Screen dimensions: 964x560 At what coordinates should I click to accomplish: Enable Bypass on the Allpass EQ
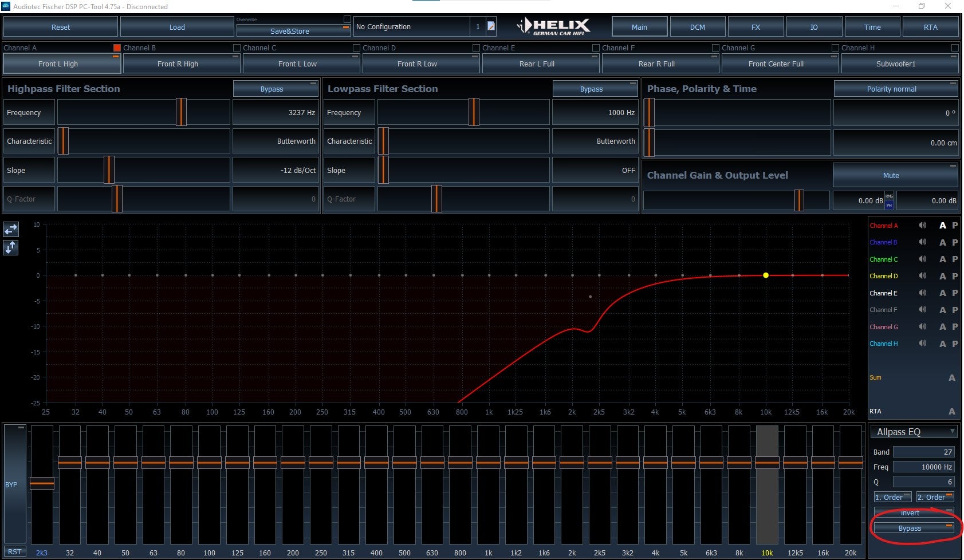(910, 528)
